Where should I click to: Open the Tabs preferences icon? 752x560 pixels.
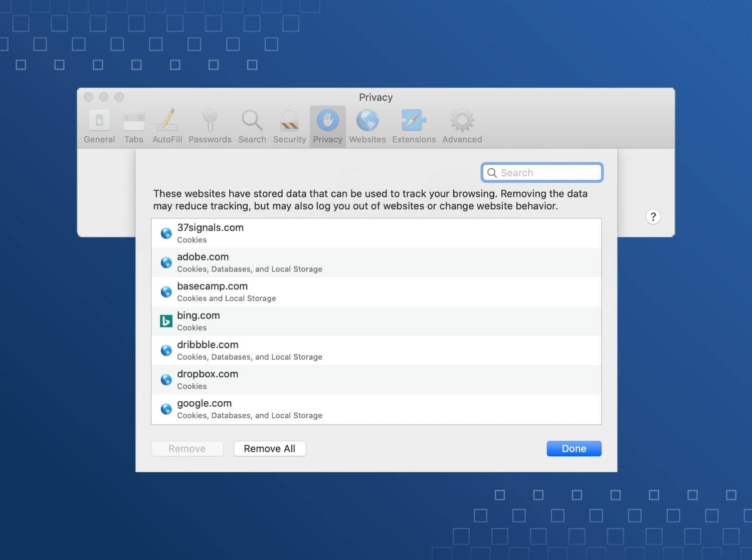coord(134,120)
